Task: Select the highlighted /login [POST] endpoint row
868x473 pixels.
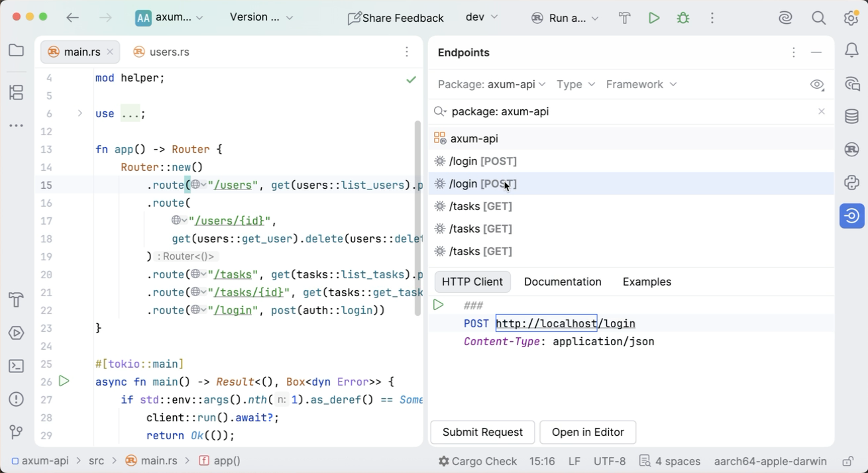Action: (x=631, y=184)
